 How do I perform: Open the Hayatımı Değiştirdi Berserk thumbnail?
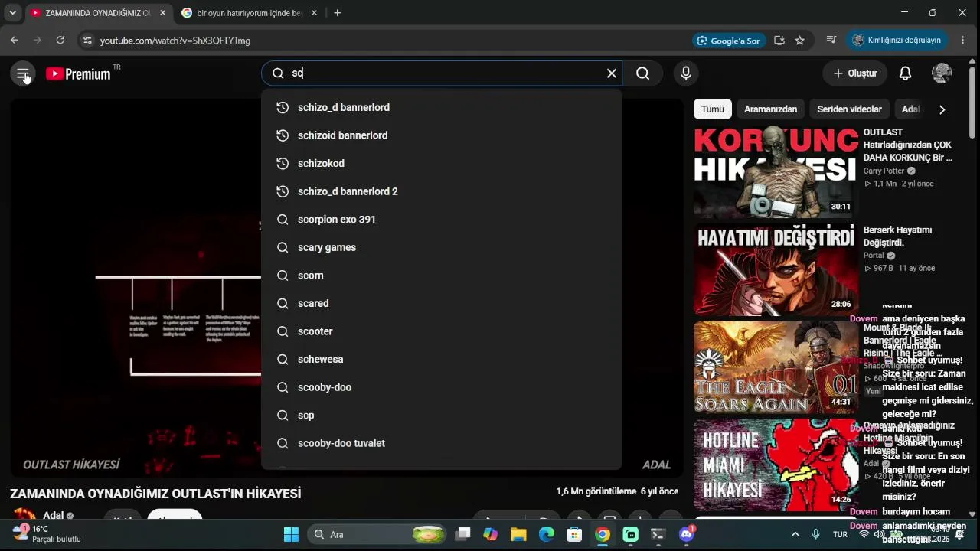pyautogui.click(x=776, y=269)
